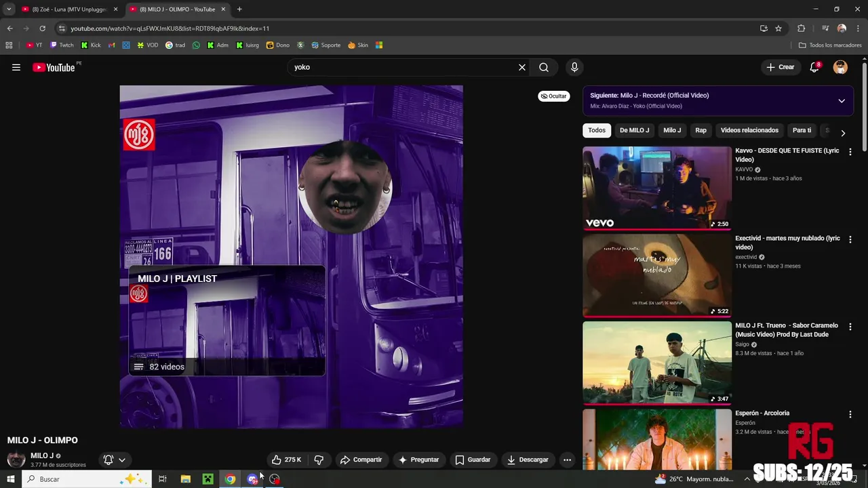Open Chrome three-dot menu

[x=857, y=28]
